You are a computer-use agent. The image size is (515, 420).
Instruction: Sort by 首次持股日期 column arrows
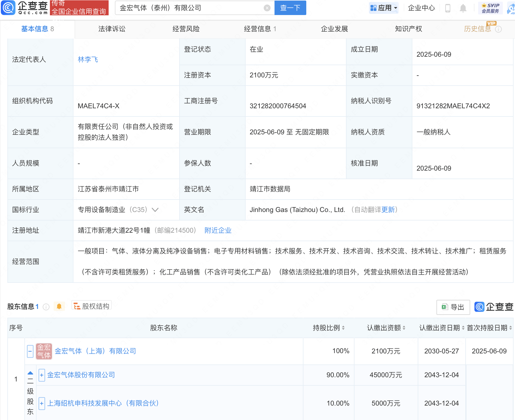(510, 328)
